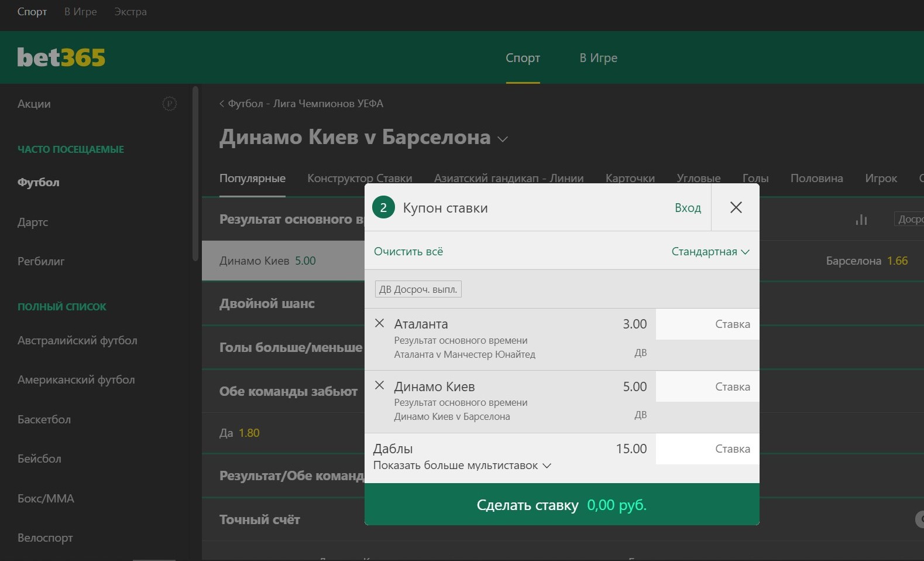Select Спорт tab in green header
The width and height of the screenshot is (924, 561).
click(x=523, y=58)
